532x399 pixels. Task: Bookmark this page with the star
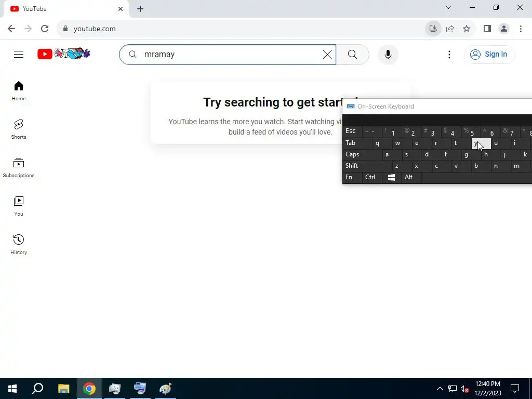[x=467, y=29]
